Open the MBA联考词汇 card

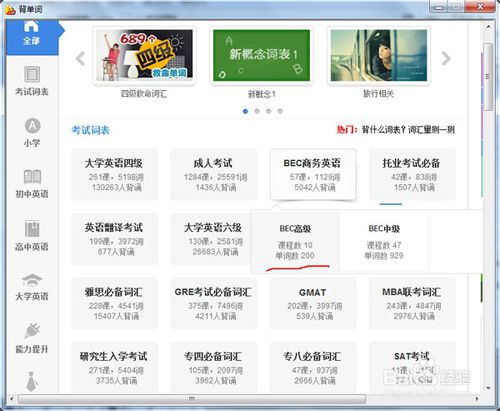[412, 303]
